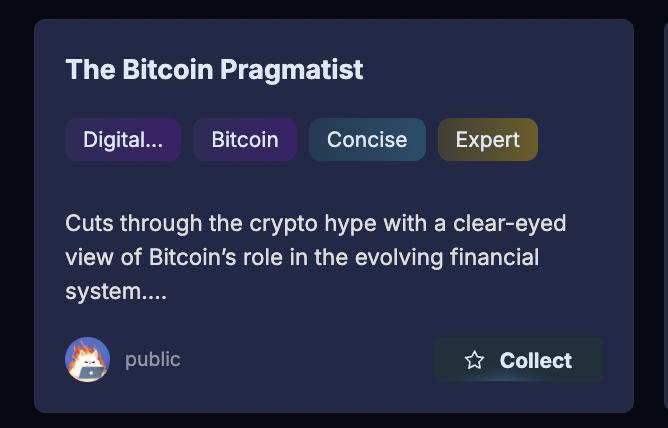Select the truncated "Digital..." tag
This screenshot has height=428, width=668.
pyautogui.click(x=123, y=140)
